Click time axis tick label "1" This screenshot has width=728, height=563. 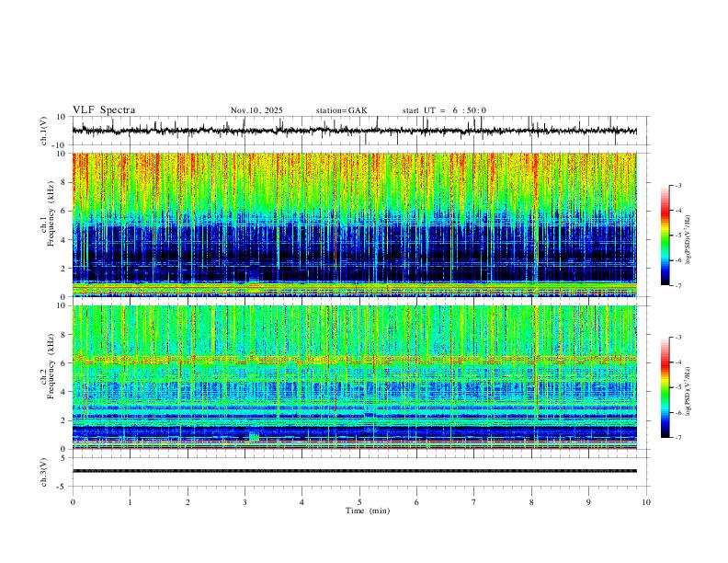130,502
